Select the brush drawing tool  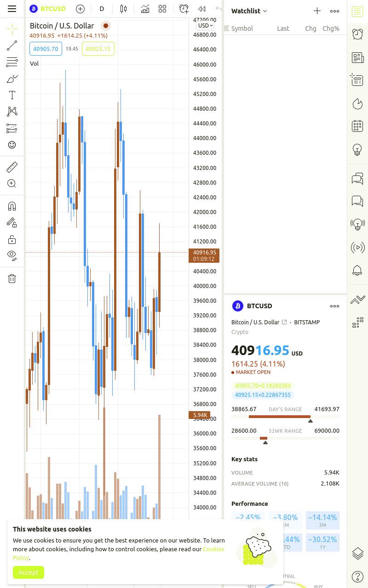pos(12,79)
